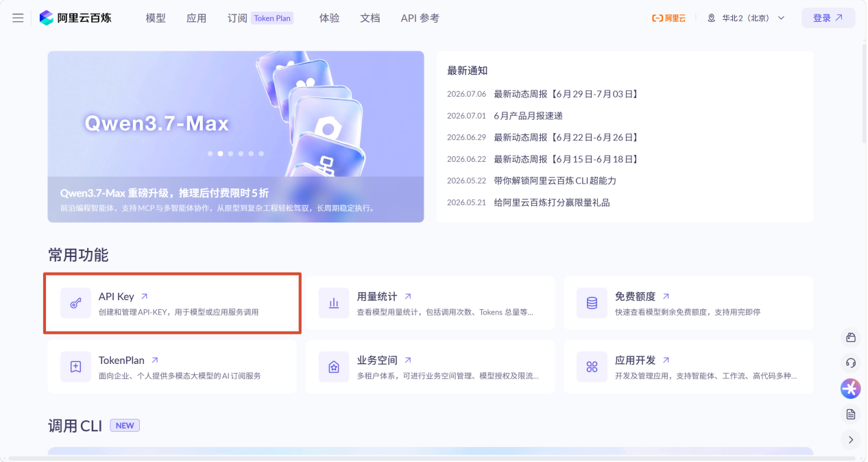Screen dimensions: 868x462
Task: Open the Qwen3.7-Max banner
Action: coord(236,136)
